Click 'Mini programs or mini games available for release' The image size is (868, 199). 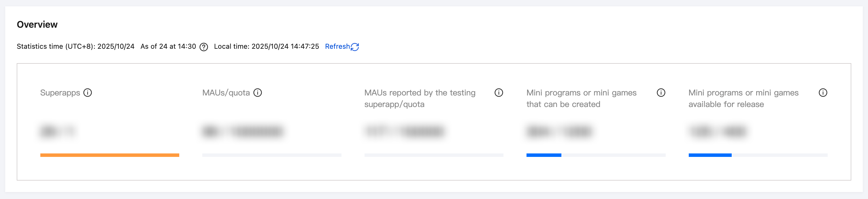743,98
